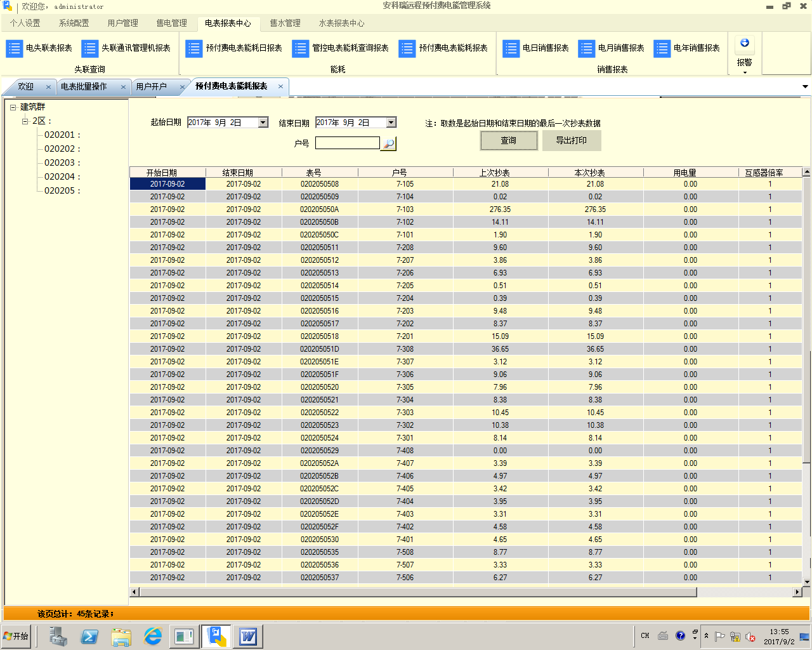The width and height of the screenshot is (812, 650).
Task: Click the 电日销售报表 icon
Action: point(511,48)
